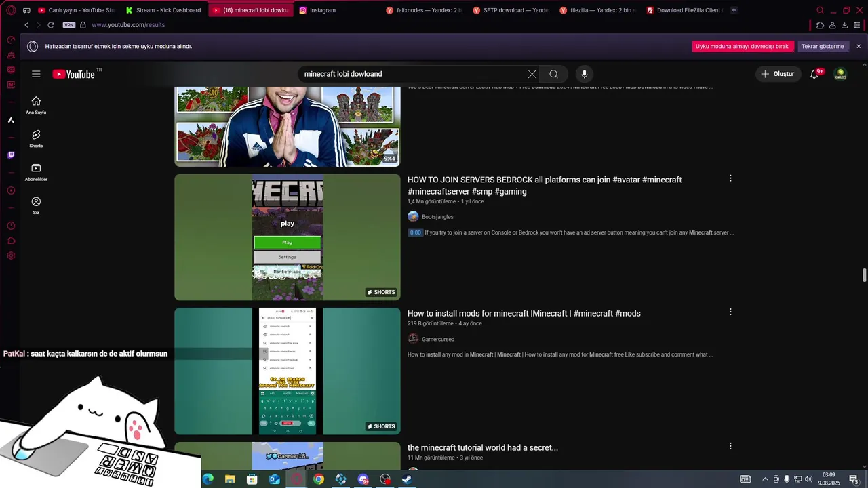Click Uyku moduna almayı devredışı bırak button
Screen dimensions: 868x488
[742, 46]
